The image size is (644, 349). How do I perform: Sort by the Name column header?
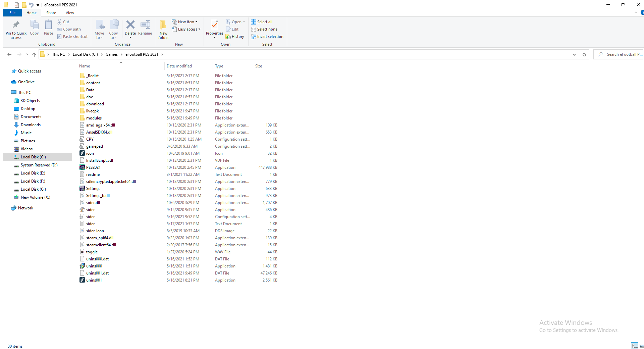pos(121,66)
